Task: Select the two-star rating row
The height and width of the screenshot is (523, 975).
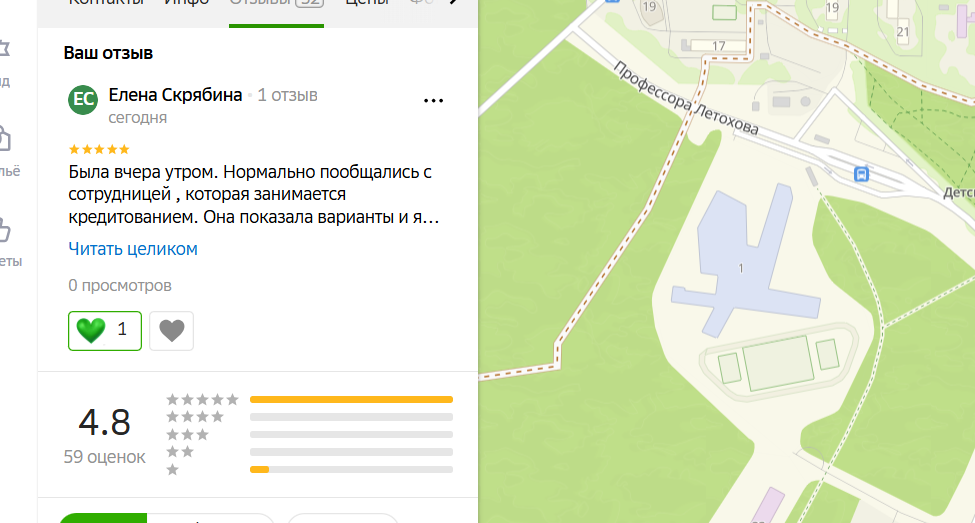Action: pyautogui.click(x=310, y=451)
